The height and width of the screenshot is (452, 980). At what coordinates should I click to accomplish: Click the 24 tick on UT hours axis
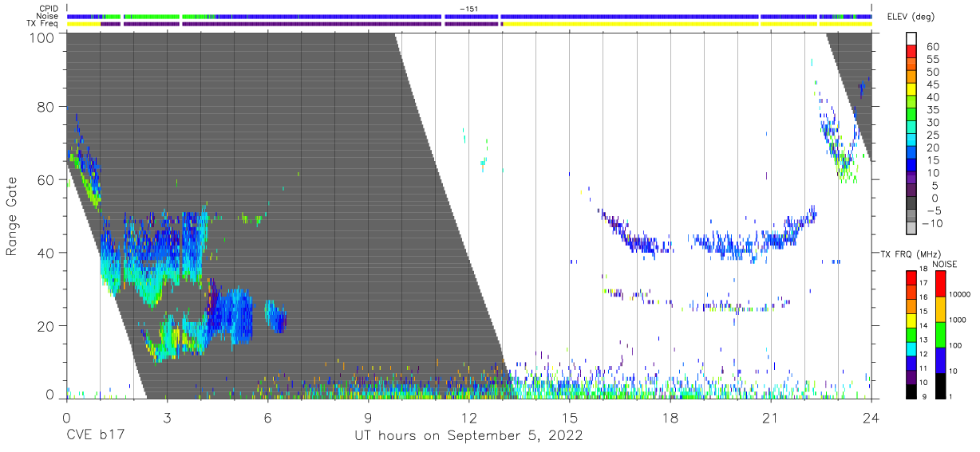871,417
